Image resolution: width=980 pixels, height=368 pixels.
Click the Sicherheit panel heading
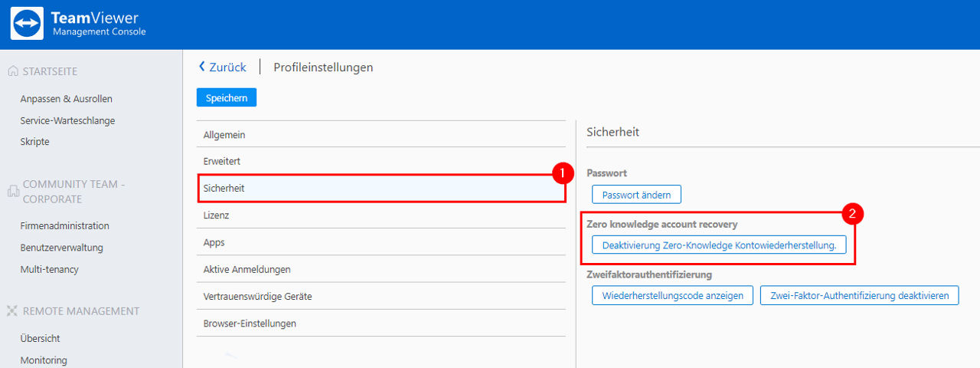(612, 132)
